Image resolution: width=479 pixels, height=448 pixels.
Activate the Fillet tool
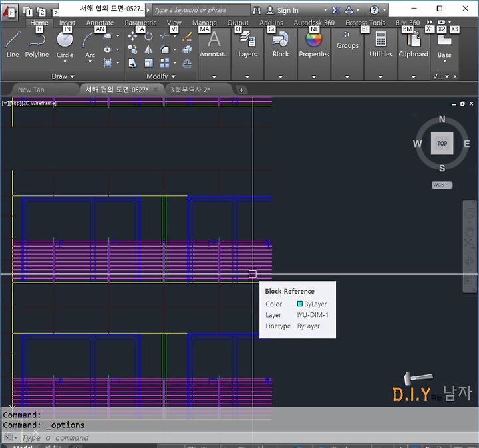[165, 49]
